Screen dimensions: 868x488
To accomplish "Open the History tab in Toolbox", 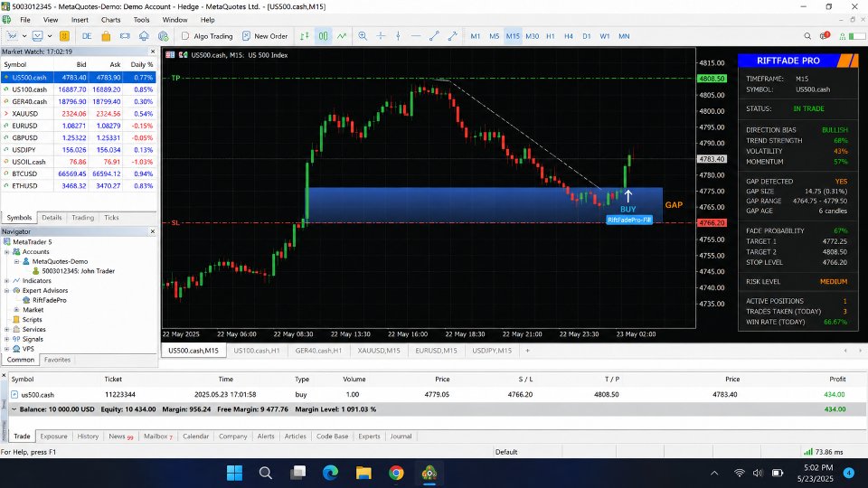I will click(88, 436).
